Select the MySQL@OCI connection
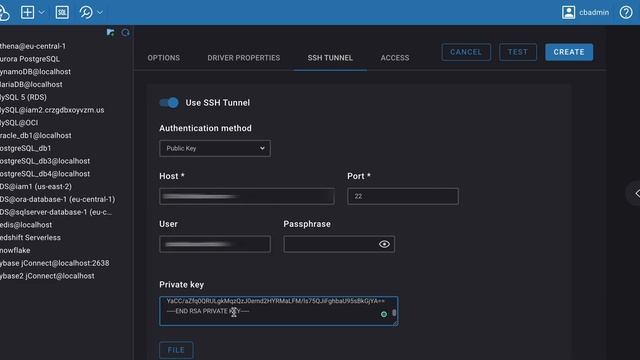 click(19, 122)
